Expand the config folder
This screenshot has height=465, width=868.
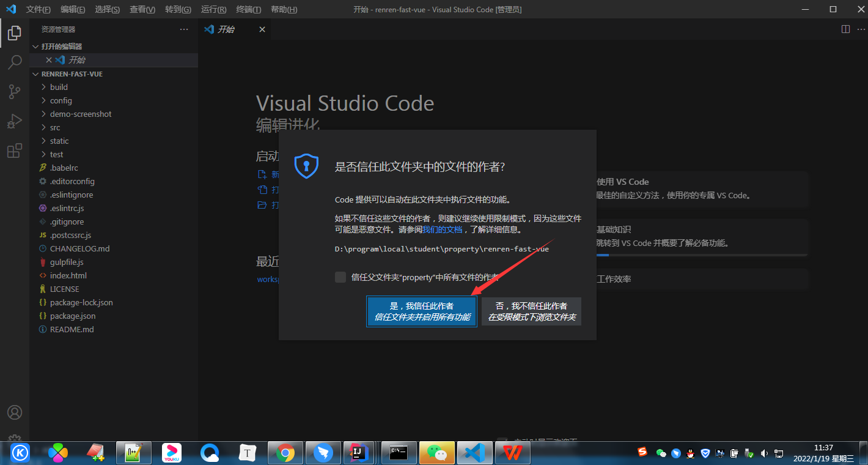114,100
